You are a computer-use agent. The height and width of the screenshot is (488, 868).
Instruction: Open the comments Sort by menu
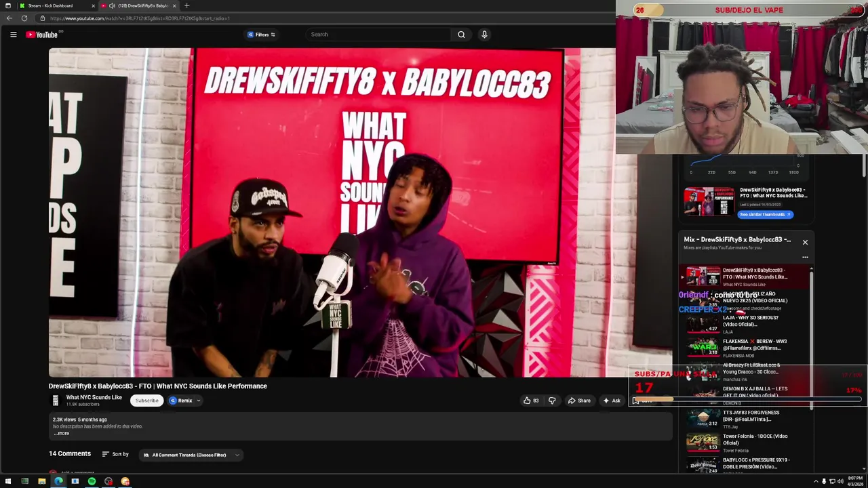115,454
